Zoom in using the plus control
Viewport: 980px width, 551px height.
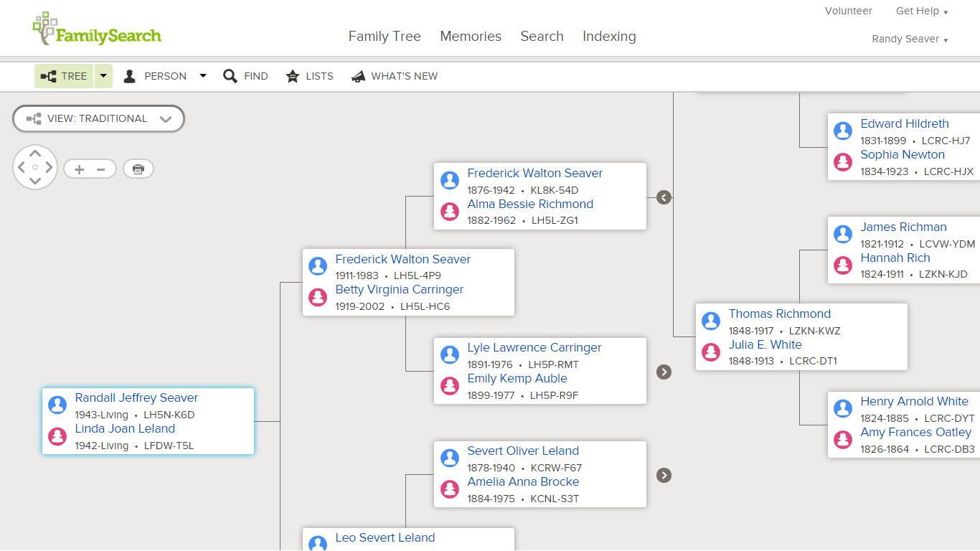tap(78, 169)
